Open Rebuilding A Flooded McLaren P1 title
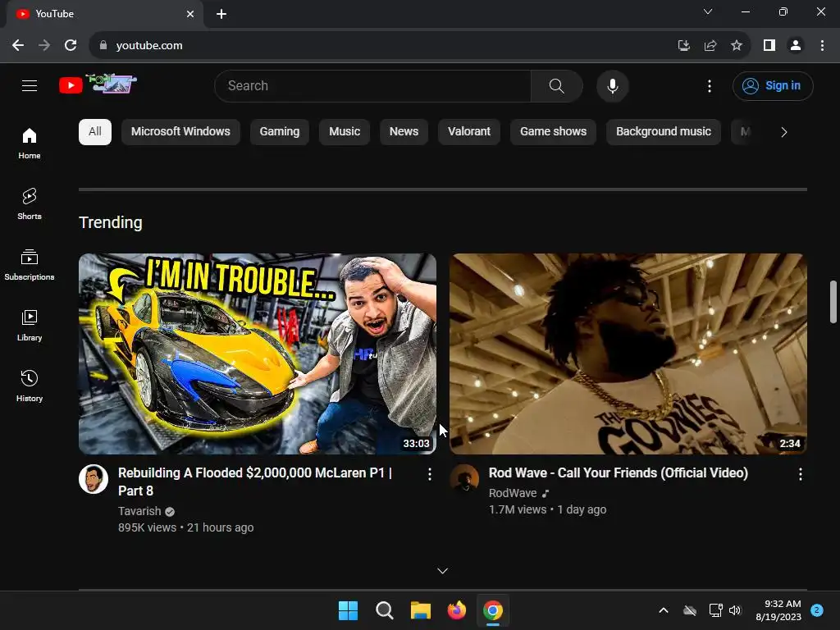 [255, 482]
